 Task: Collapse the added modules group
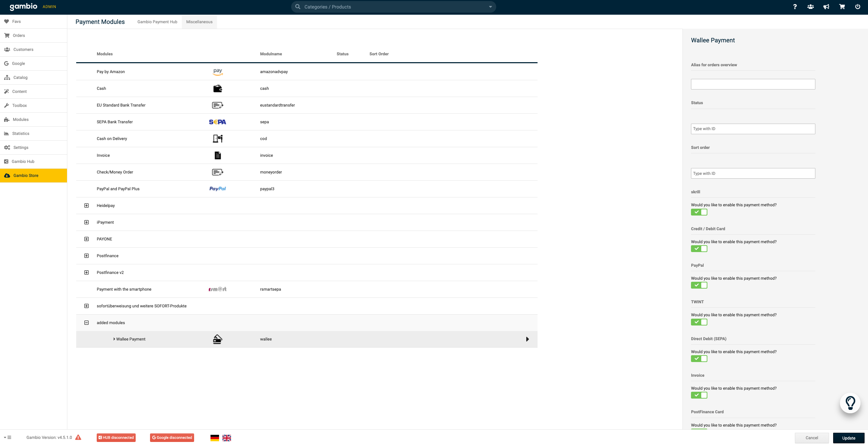click(x=86, y=322)
